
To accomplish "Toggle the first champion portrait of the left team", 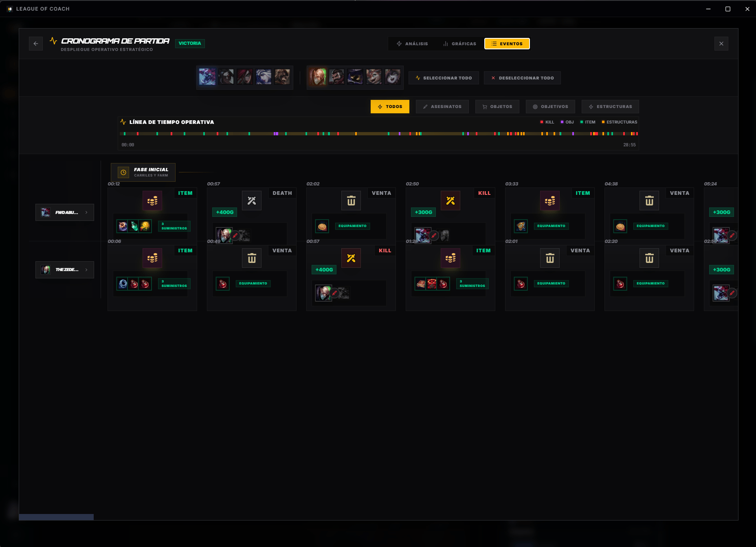I will click(207, 77).
